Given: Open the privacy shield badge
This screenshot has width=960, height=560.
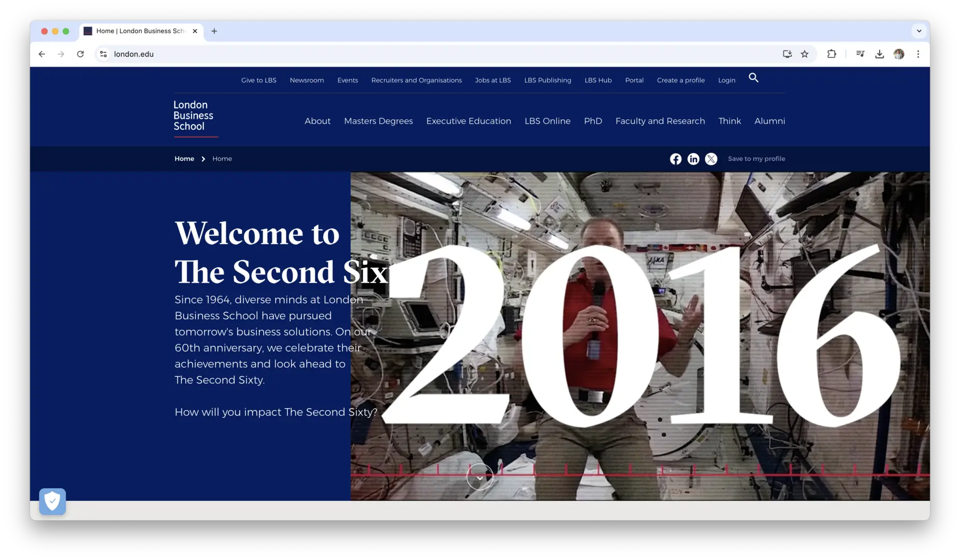Looking at the screenshot, I should click(52, 501).
